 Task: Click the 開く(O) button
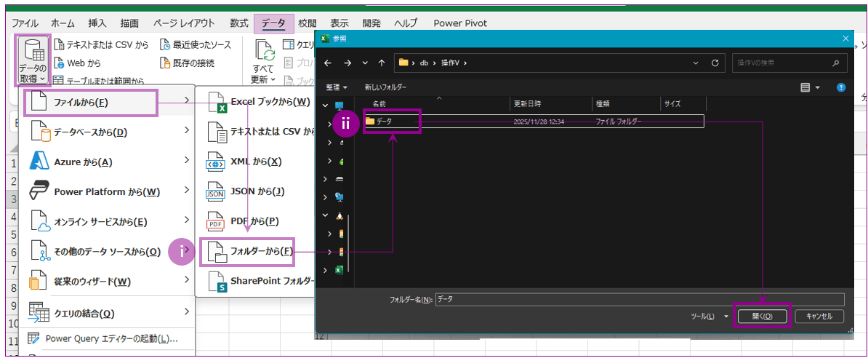coord(762,316)
